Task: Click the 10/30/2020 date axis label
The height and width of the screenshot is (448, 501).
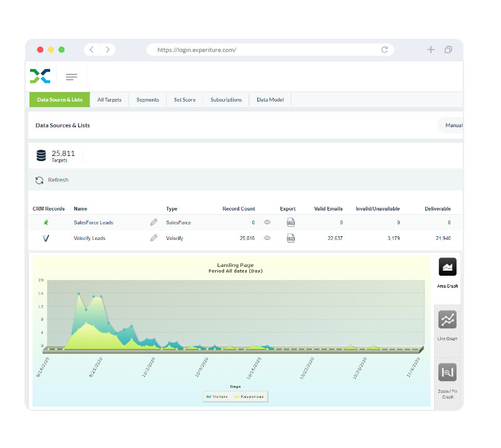Action: click(x=359, y=368)
